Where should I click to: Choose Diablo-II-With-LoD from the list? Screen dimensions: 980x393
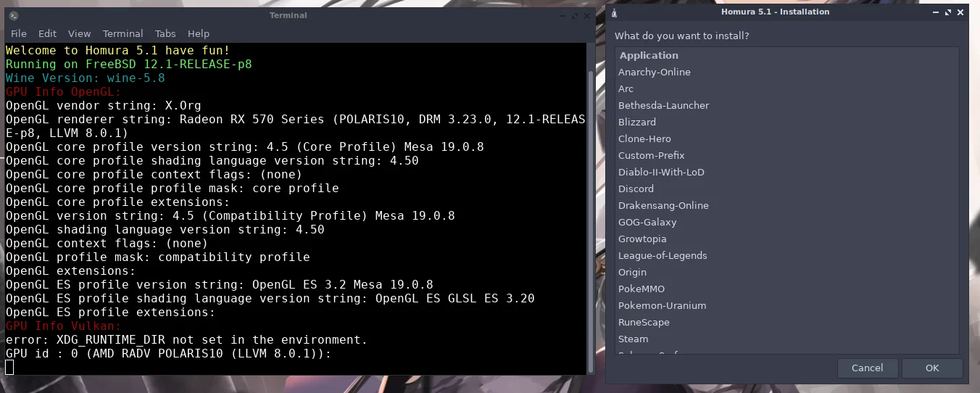click(787, 172)
